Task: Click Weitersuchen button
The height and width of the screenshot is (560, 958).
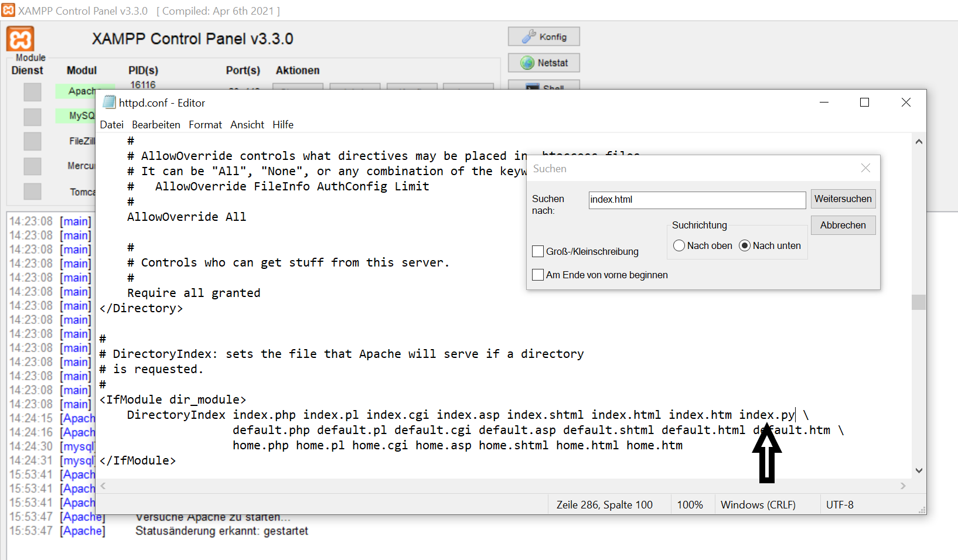Action: tap(843, 199)
